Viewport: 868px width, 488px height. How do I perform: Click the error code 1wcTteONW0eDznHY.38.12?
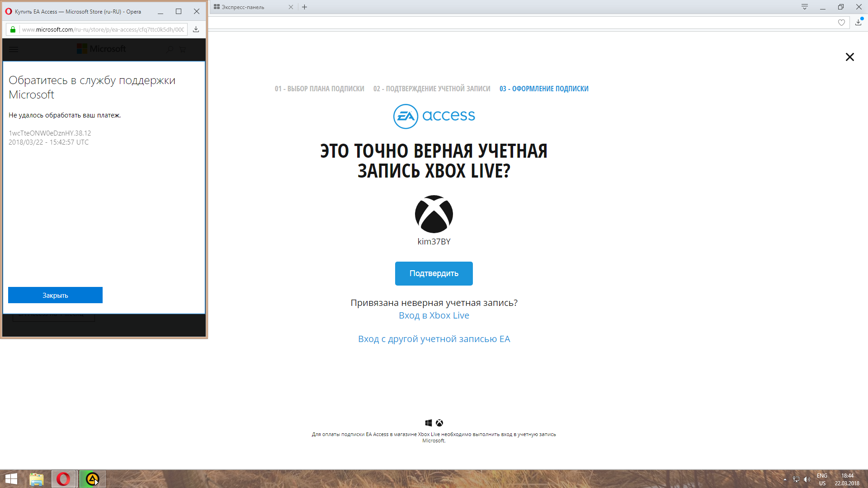[x=50, y=133]
